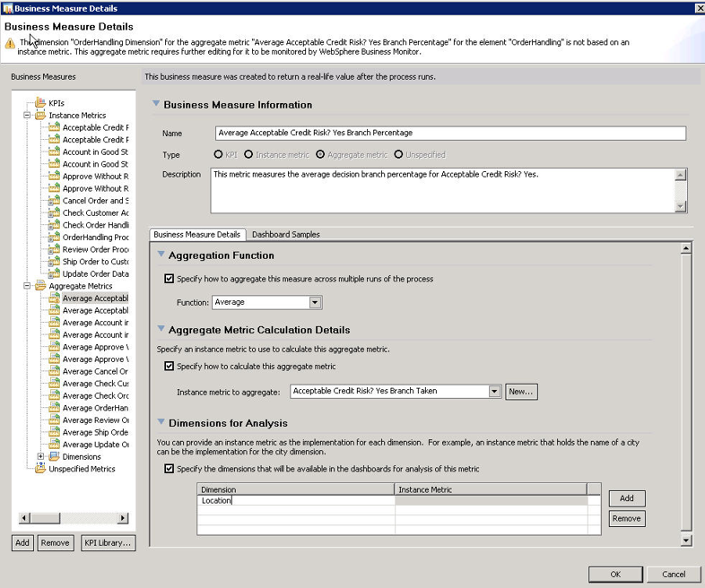Click the Name text field
Screen dimensions: 705x588
(x=450, y=134)
